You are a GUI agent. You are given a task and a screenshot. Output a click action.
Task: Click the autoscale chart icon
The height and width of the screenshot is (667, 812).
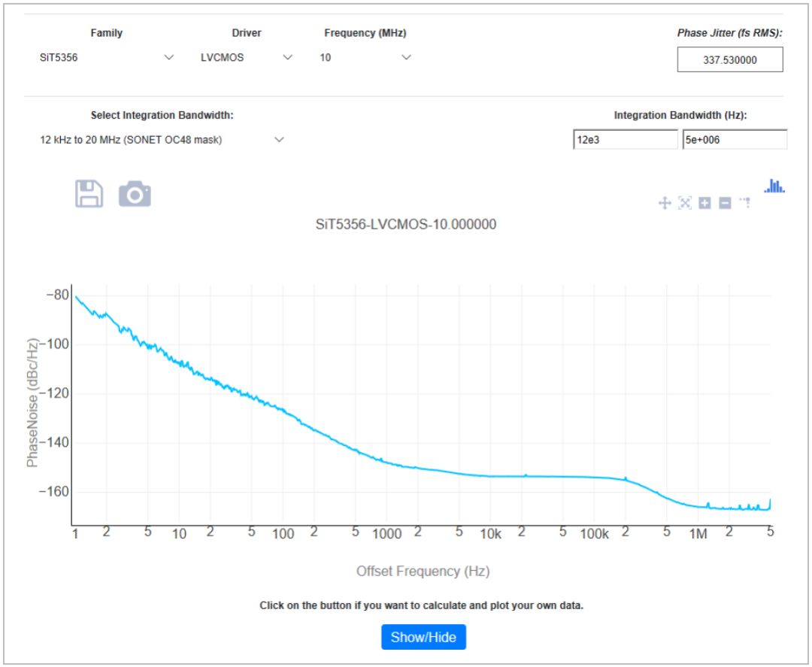(x=685, y=203)
